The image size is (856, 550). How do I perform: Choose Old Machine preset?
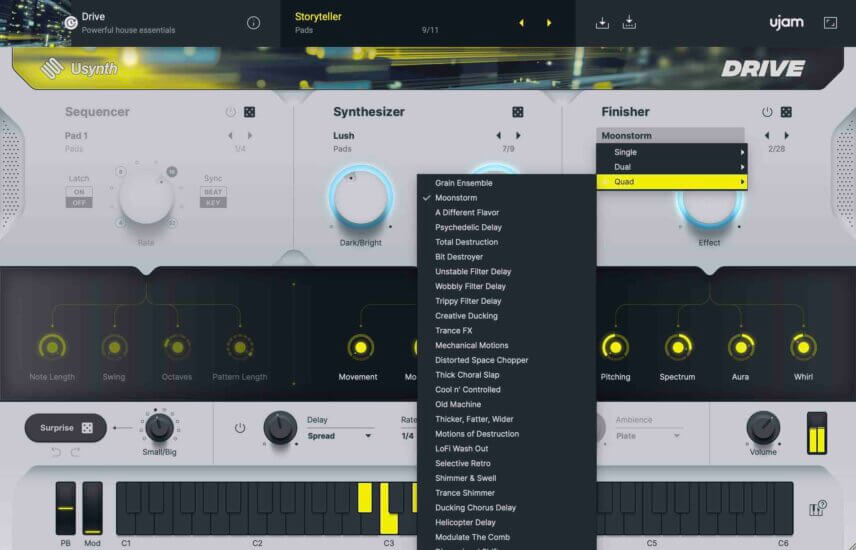point(507,404)
